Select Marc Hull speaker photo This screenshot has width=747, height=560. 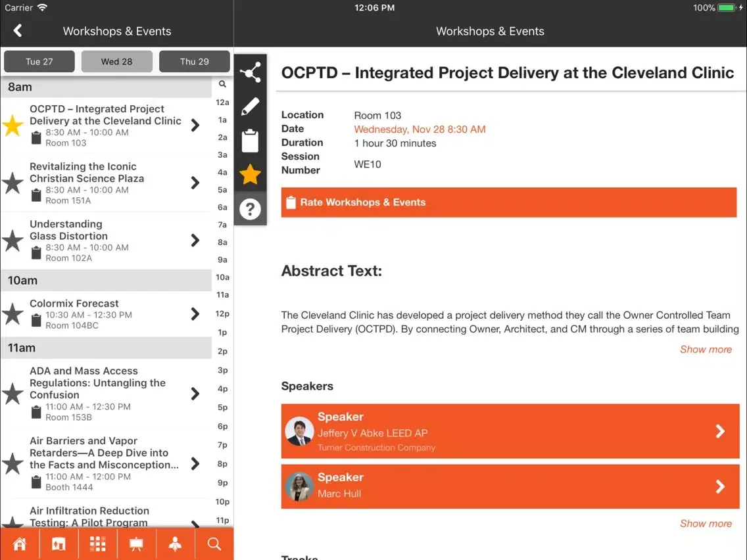[x=299, y=486]
